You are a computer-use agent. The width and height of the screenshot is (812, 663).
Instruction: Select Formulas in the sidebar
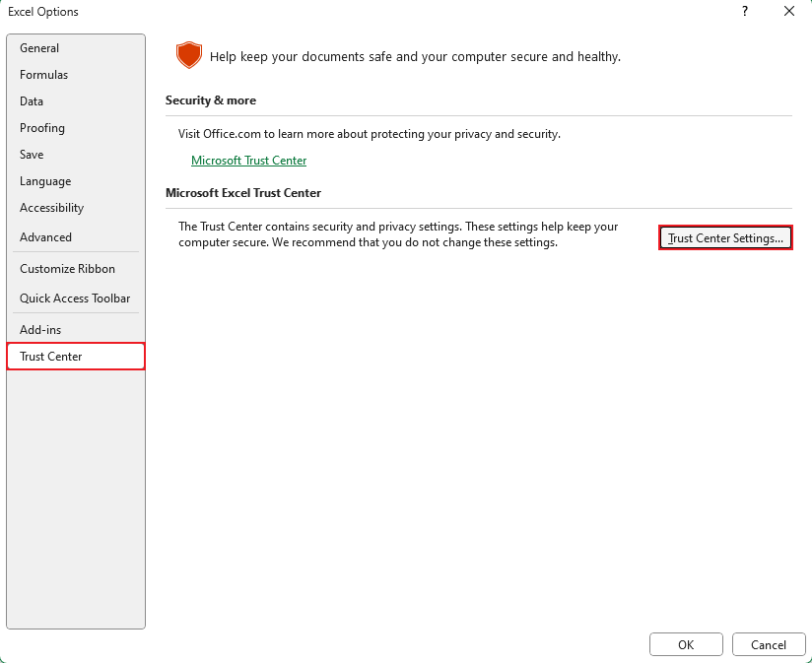tap(76, 75)
